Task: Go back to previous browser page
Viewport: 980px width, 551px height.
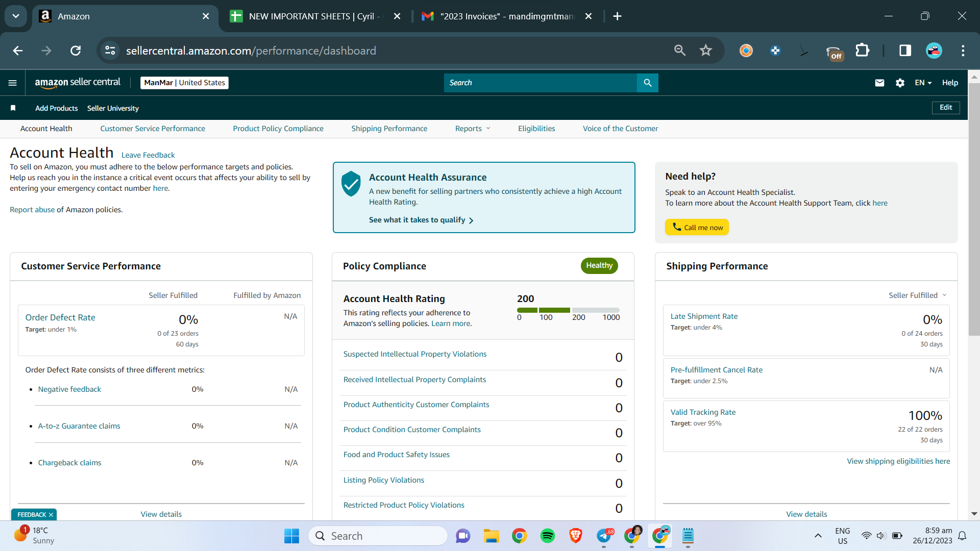Action: tap(18, 51)
